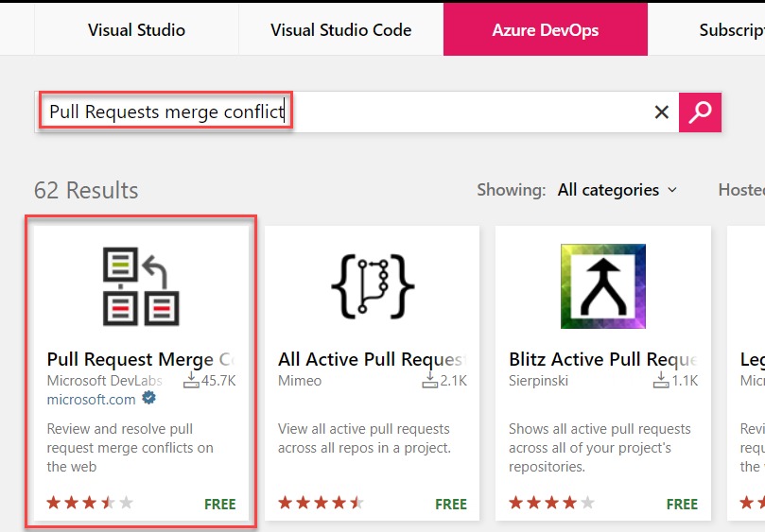Click into the marketplace search field
The image size is (765, 532).
(x=356, y=112)
